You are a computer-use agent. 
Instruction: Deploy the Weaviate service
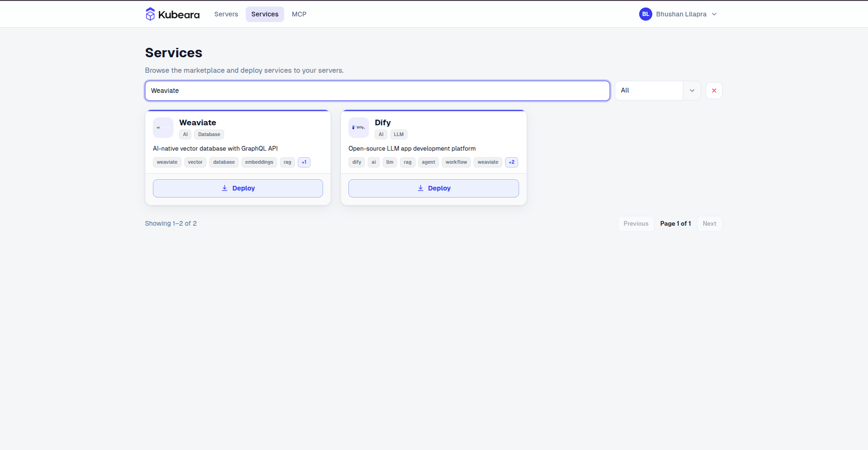pyautogui.click(x=238, y=188)
